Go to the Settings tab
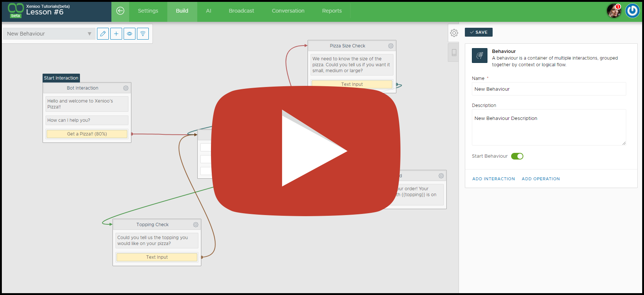644x295 pixels. pos(148,11)
